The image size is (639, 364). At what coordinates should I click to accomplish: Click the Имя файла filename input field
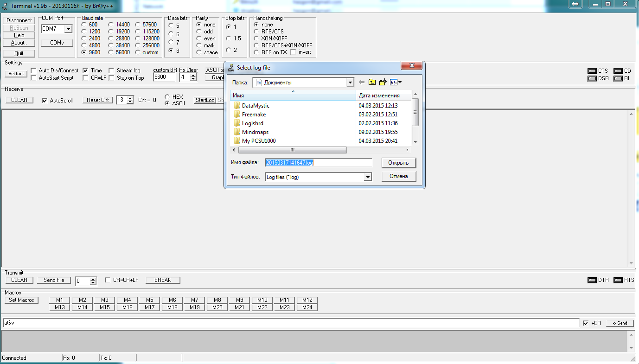[x=318, y=163]
